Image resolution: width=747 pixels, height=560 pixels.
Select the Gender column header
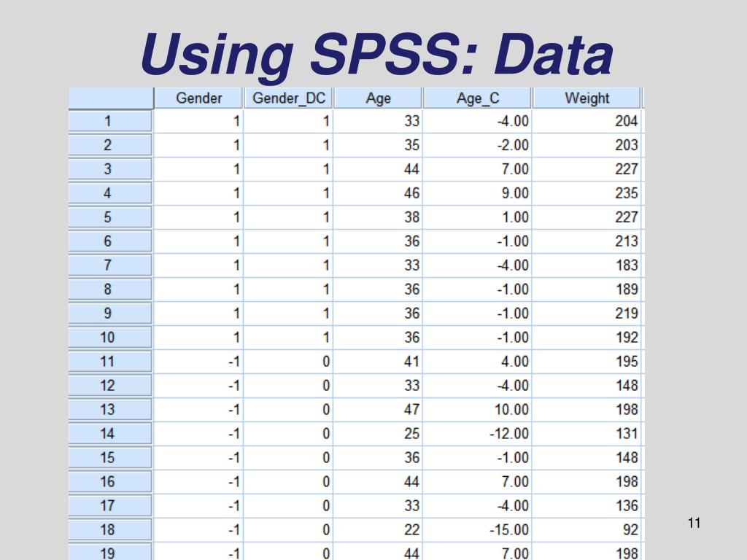tap(198, 98)
